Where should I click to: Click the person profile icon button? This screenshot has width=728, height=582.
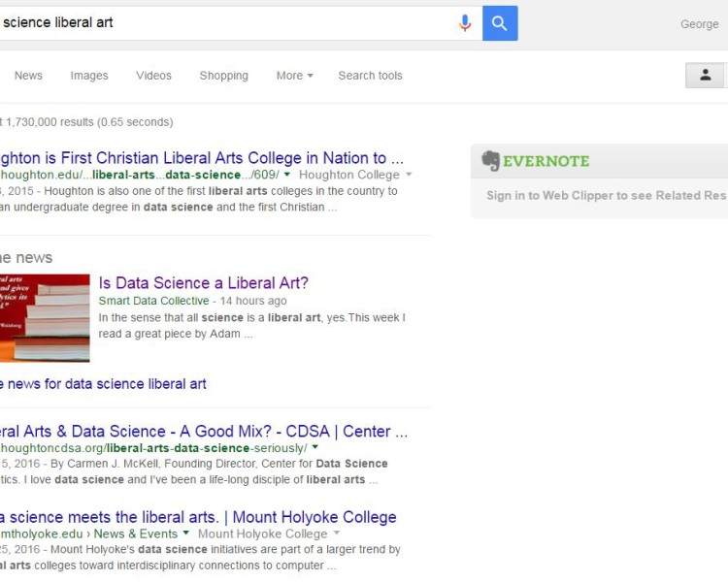point(706,75)
